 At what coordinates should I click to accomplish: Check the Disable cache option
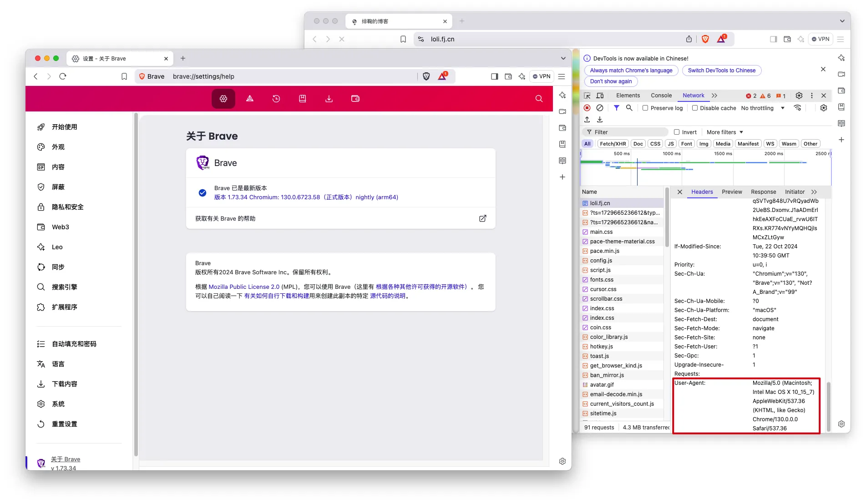pos(695,108)
